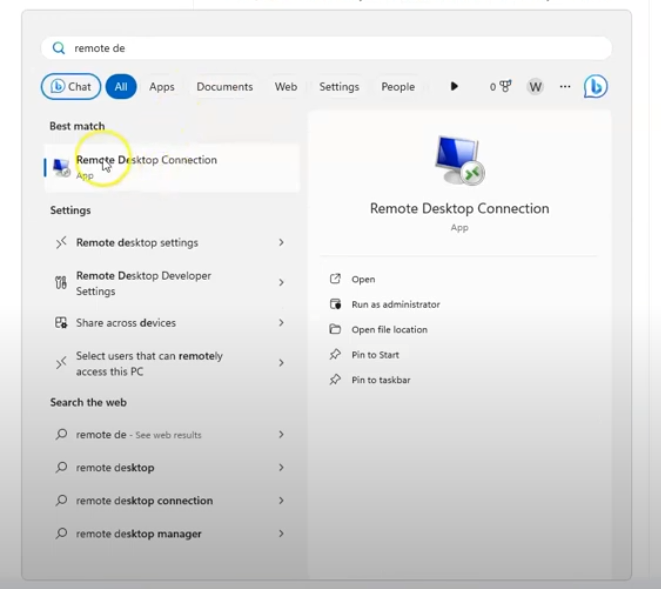Expand chevron for Share across devices

tap(281, 323)
